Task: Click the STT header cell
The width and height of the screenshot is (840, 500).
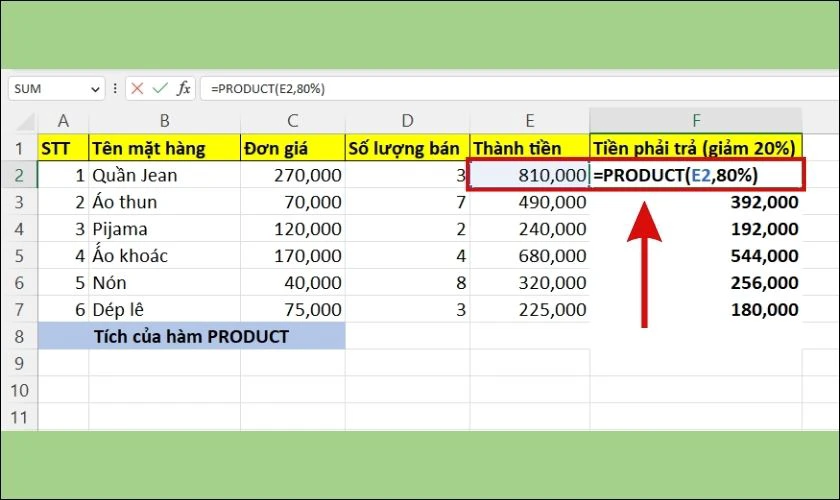Action: point(63,148)
